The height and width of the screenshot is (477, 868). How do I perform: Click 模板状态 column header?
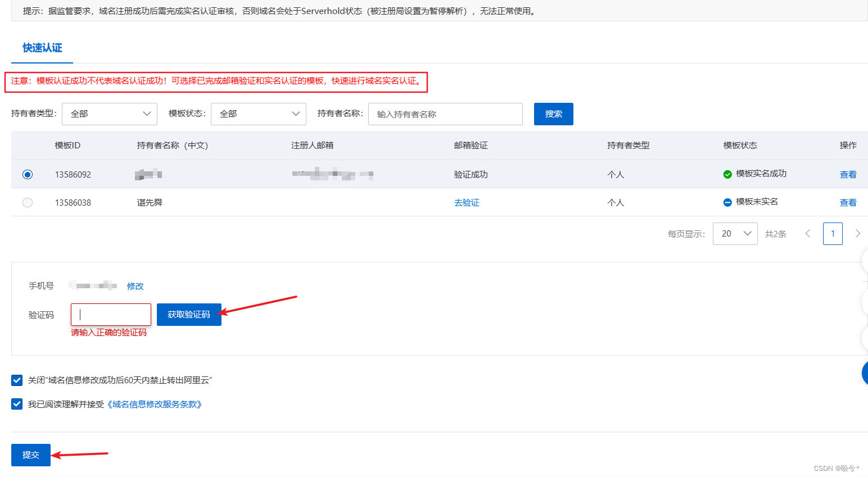(x=740, y=146)
